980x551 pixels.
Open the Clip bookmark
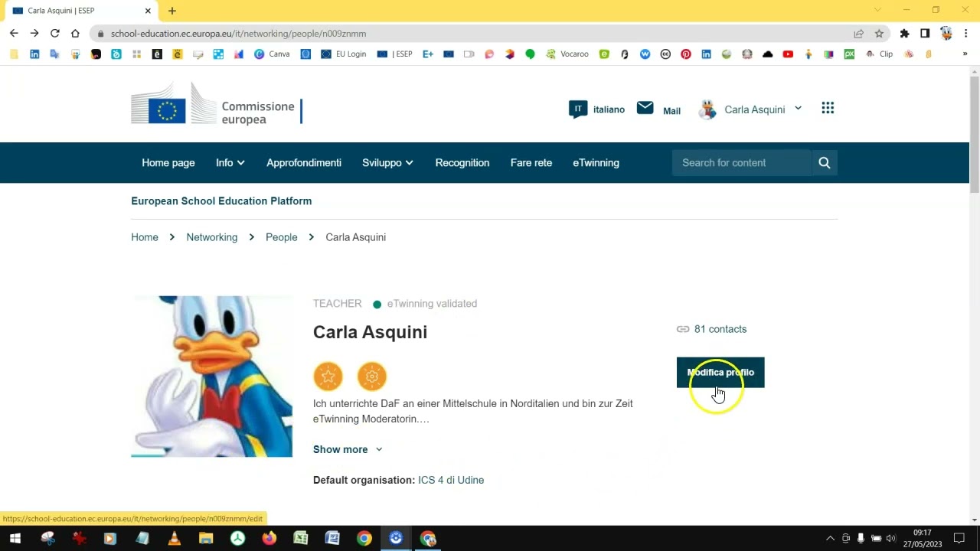point(879,54)
